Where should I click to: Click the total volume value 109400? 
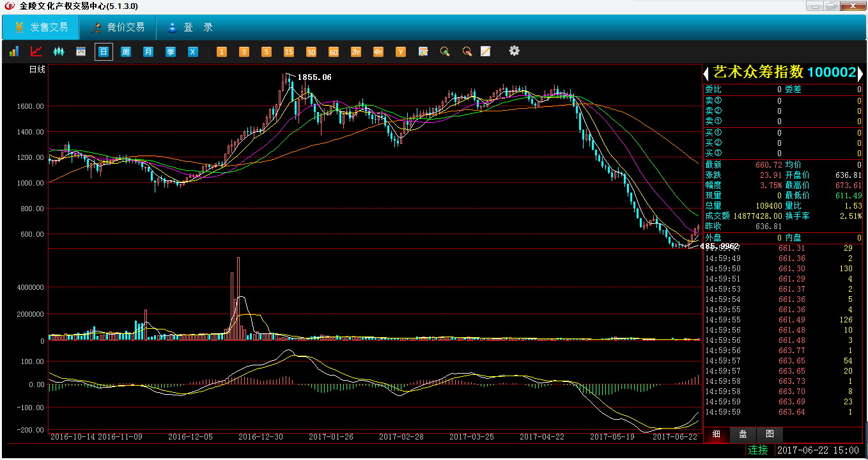769,206
